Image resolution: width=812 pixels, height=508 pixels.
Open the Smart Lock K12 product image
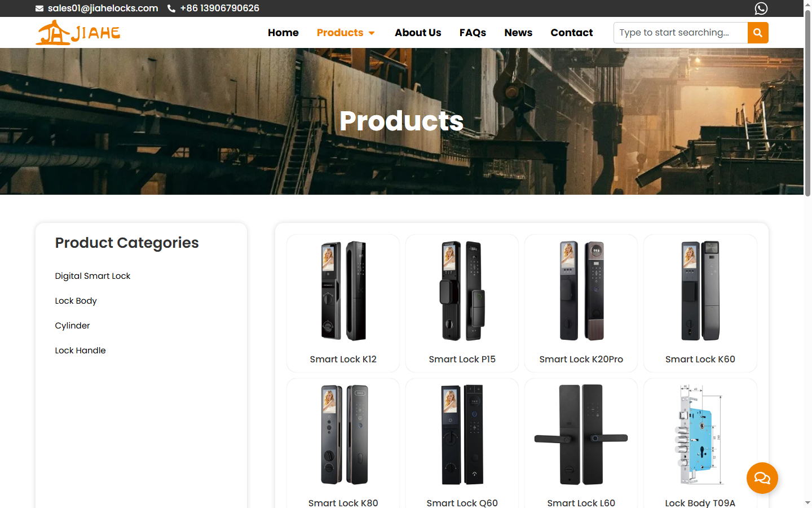tap(343, 291)
